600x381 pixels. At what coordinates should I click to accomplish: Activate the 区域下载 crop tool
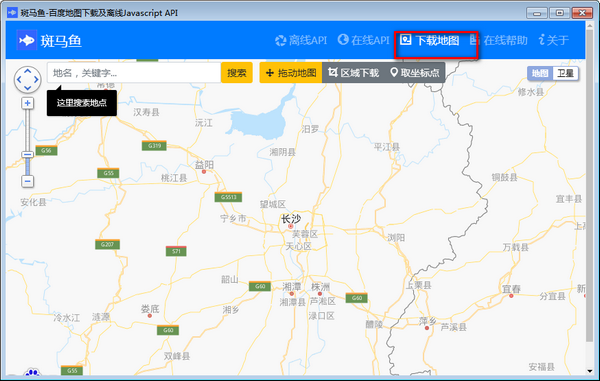tap(353, 73)
